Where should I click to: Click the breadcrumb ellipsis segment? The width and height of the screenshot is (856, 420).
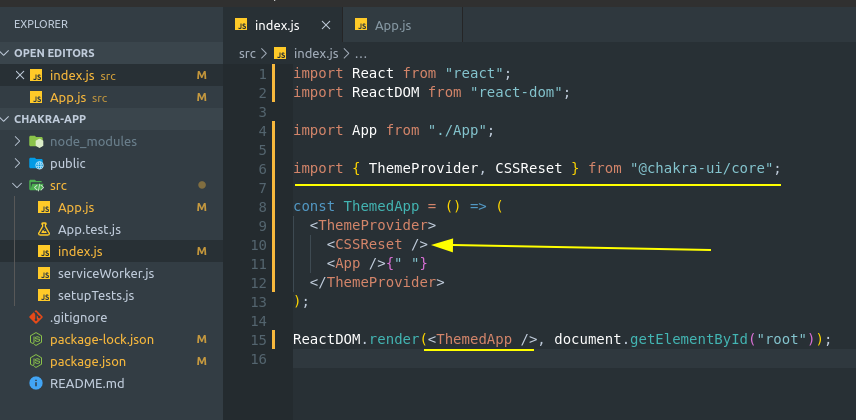[361, 54]
